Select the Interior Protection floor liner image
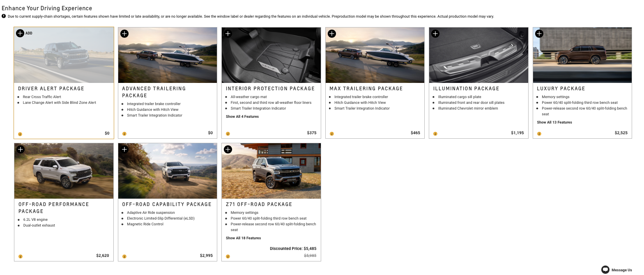Image resolution: width=644 pixels, height=275 pixels. [271, 55]
